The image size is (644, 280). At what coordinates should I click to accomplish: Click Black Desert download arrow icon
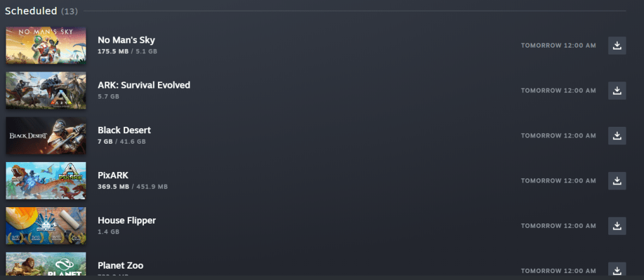click(617, 136)
